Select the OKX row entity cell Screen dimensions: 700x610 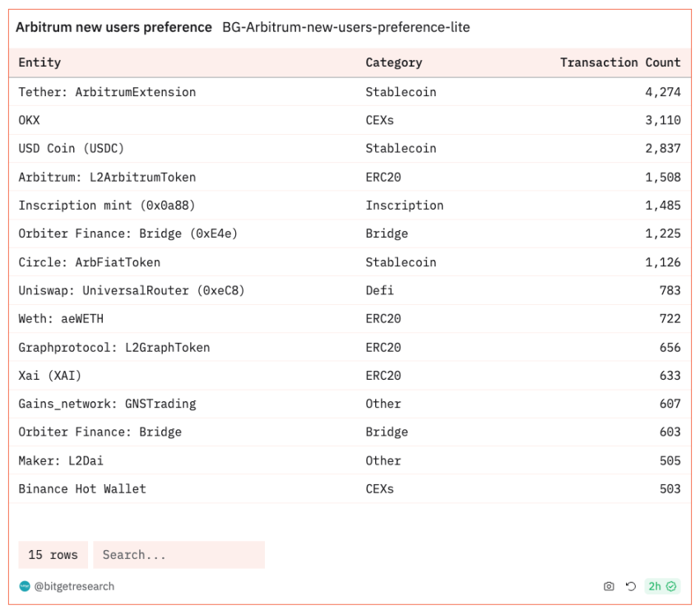pos(29,120)
